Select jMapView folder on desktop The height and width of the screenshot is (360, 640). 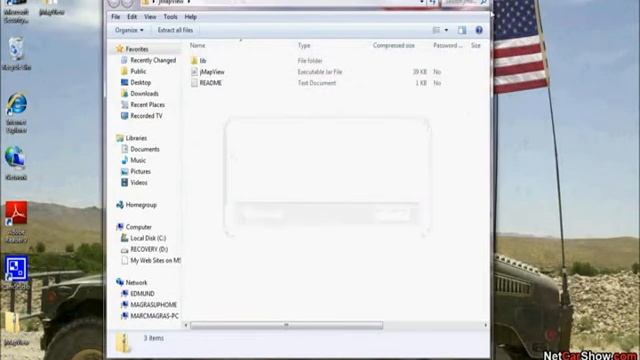16,329
